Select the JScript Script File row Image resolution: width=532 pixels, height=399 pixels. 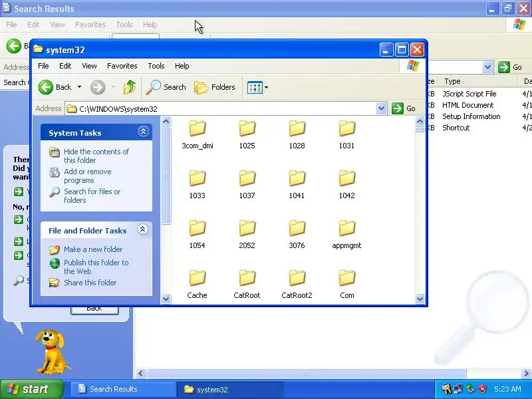pyautogui.click(x=469, y=94)
